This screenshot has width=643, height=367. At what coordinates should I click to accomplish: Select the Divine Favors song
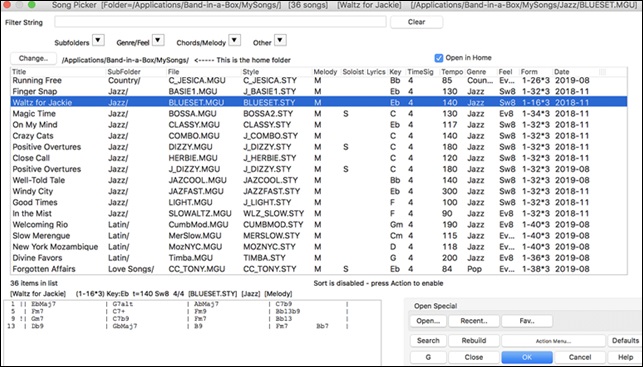click(x=319, y=258)
